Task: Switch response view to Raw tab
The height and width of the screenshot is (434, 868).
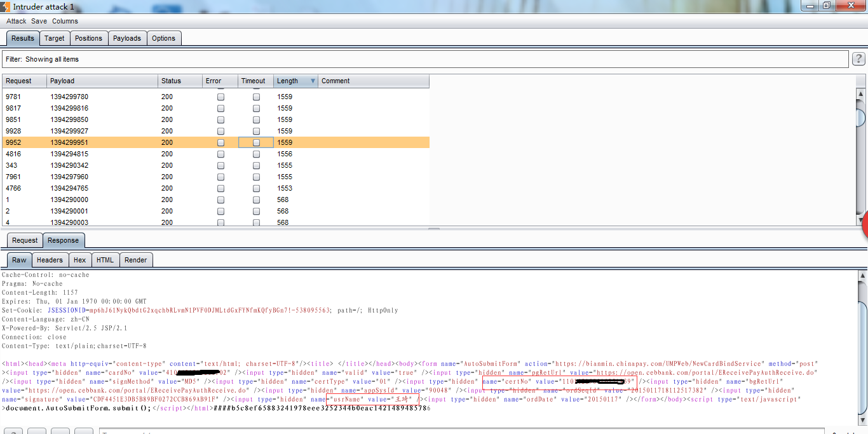Action: point(20,260)
